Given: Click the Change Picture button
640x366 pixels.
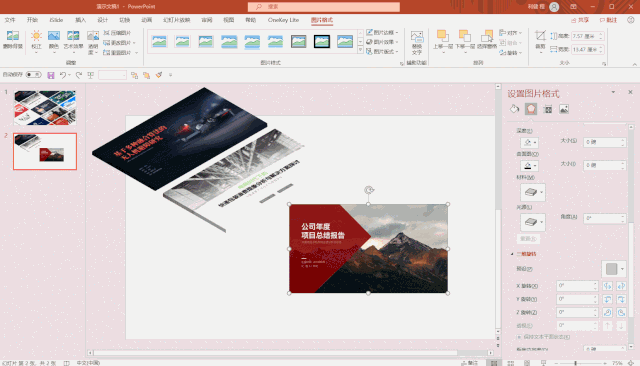Looking at the screenshot, I should click(x=119, y=42).
